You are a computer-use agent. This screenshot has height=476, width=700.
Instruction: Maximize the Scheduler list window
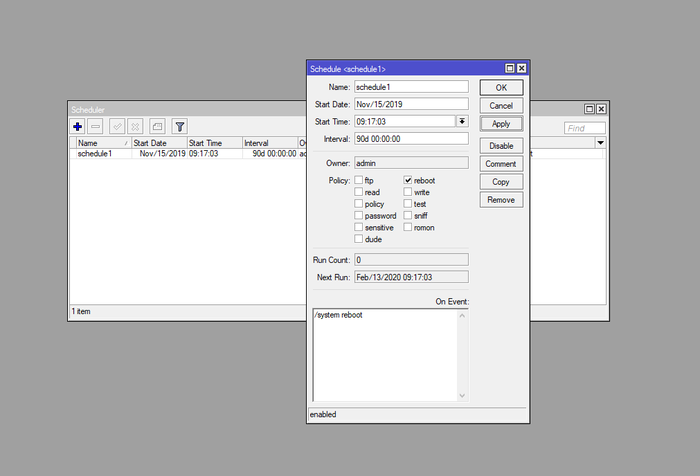(x=589, y=109)
